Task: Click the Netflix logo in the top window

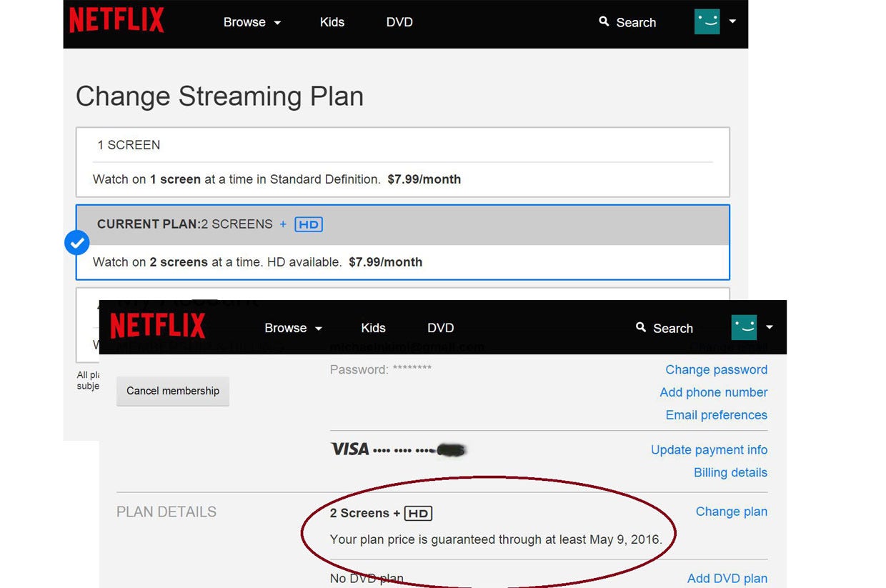Action: click(x=116, y=20)
